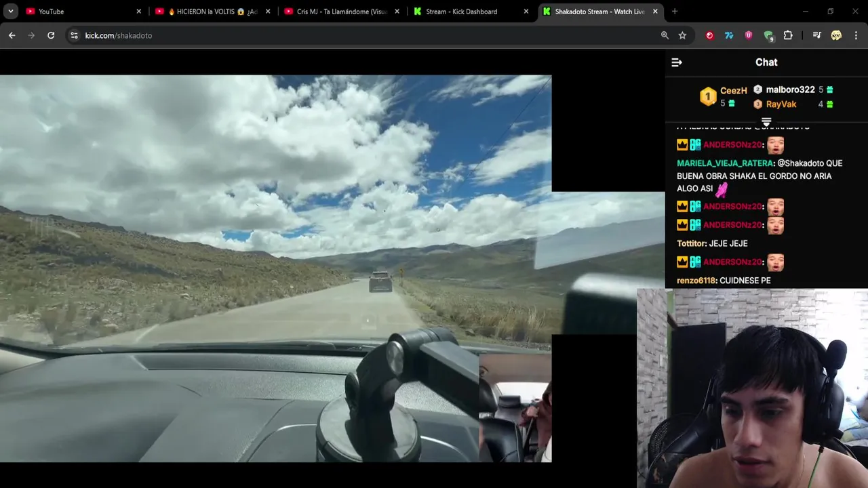Click the @Shakadoto mention in chat
The height and width of the screenshot is (488, 868).
click(x=800, y=163)
